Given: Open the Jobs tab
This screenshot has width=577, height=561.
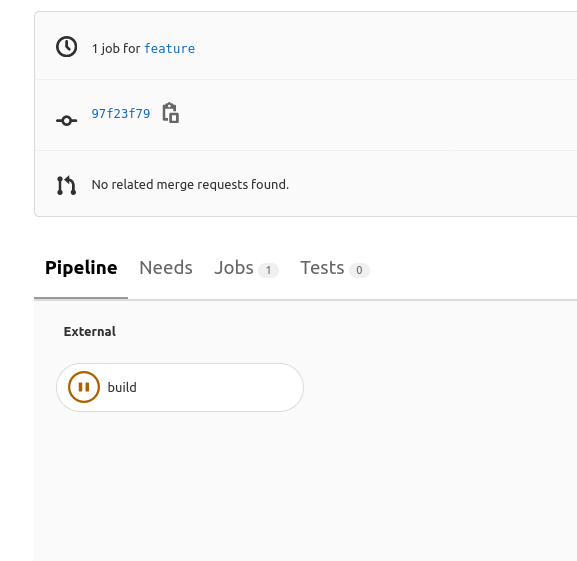Looking at the screenshot, I should click(246, 268).
